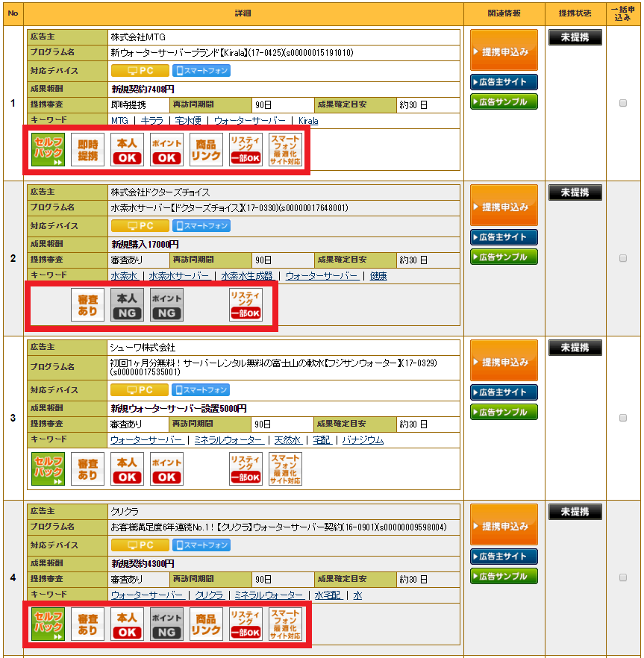Click リスティング一部OK badge in MTG row
Viewport: 644px width, 658px height.
pyautogui.click(x=246, y=150)
